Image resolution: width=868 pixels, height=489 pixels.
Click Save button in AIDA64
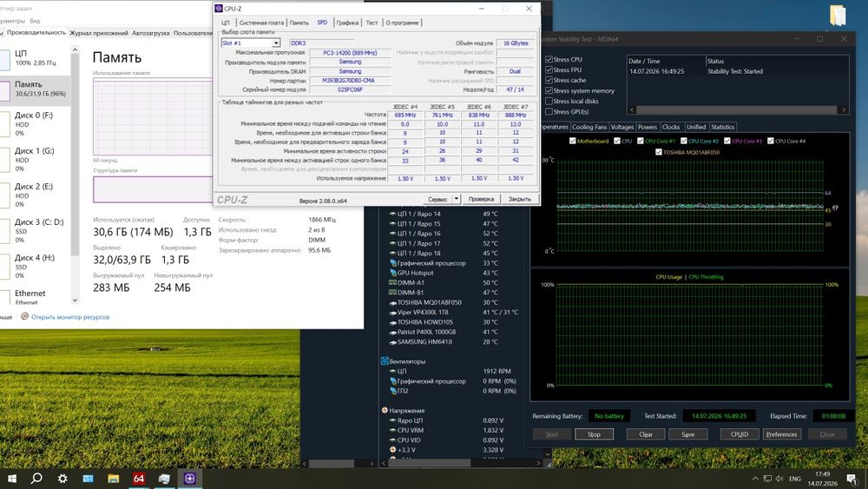688,434
